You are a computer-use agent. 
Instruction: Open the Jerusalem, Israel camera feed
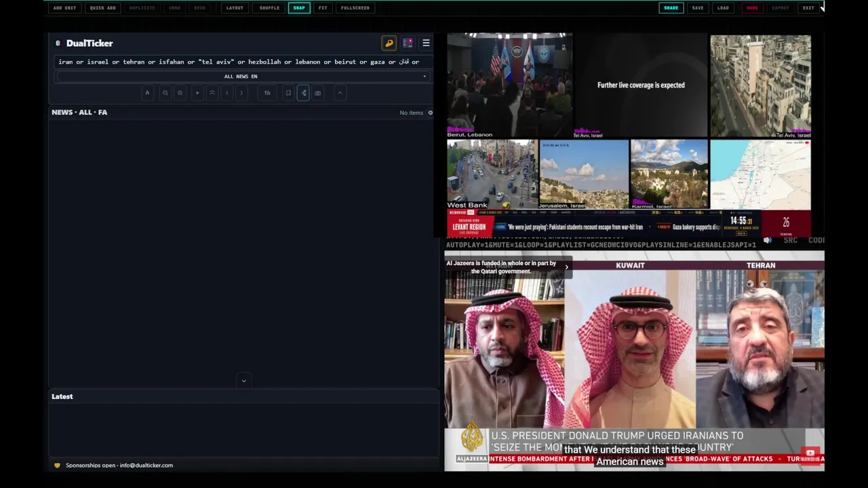click(x=584, y=174)
